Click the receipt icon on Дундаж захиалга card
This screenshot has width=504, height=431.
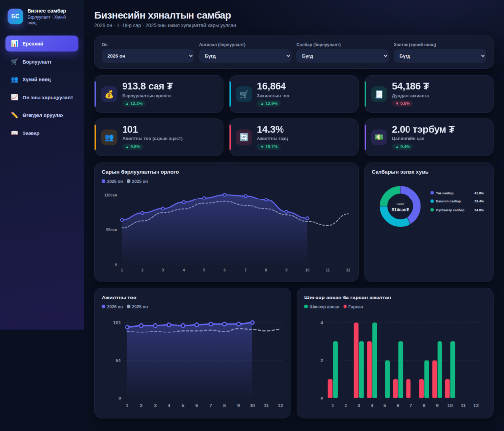coord(379,94)
